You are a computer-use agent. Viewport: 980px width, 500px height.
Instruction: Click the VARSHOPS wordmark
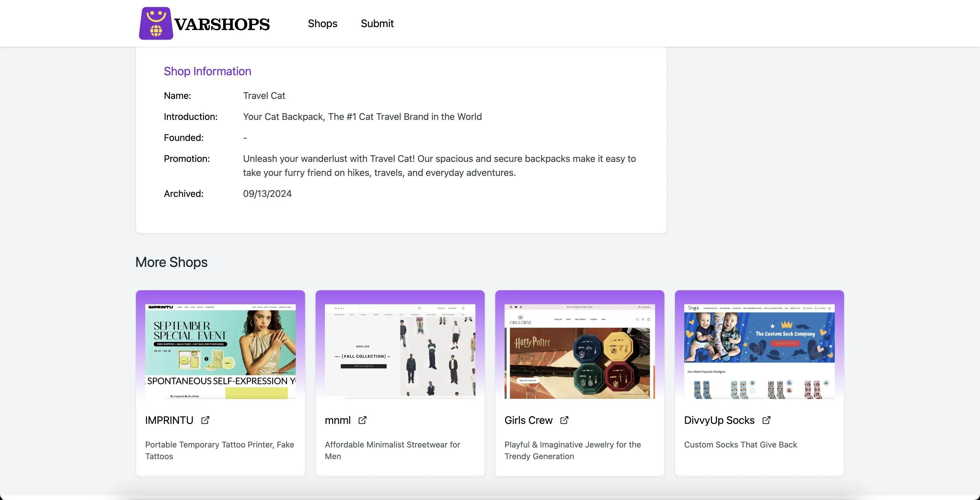(222, 24)
